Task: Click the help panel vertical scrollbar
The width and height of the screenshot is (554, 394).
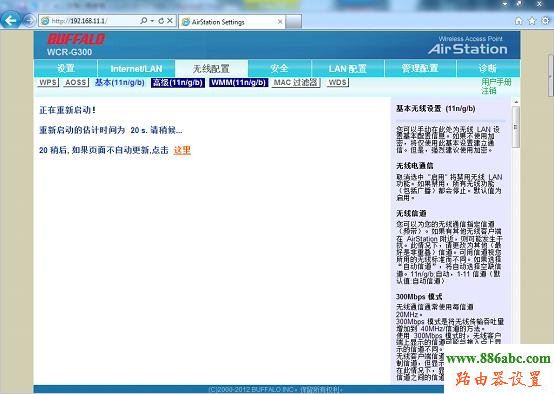Action: coord(516,241)
